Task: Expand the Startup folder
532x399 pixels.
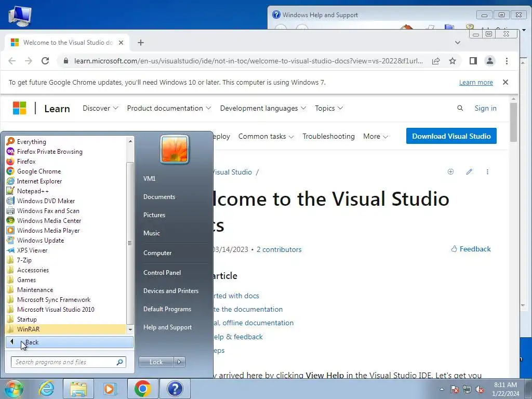Action: [66, 319]
